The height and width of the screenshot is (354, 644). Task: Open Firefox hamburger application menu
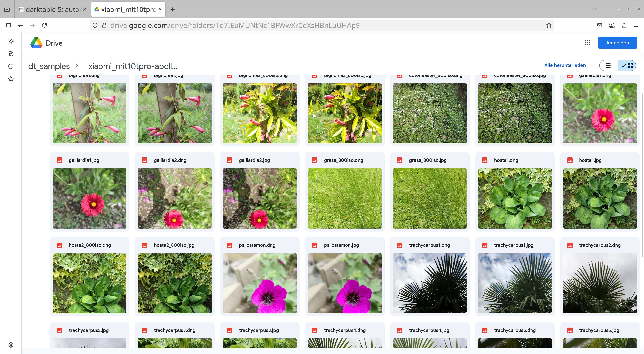click(x=636, y=25)
